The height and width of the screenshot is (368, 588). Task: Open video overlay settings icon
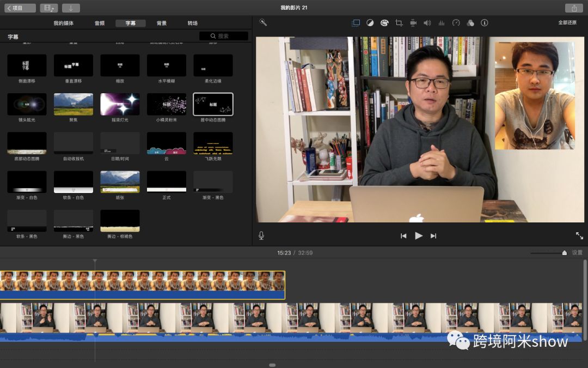tap(356, 23)
